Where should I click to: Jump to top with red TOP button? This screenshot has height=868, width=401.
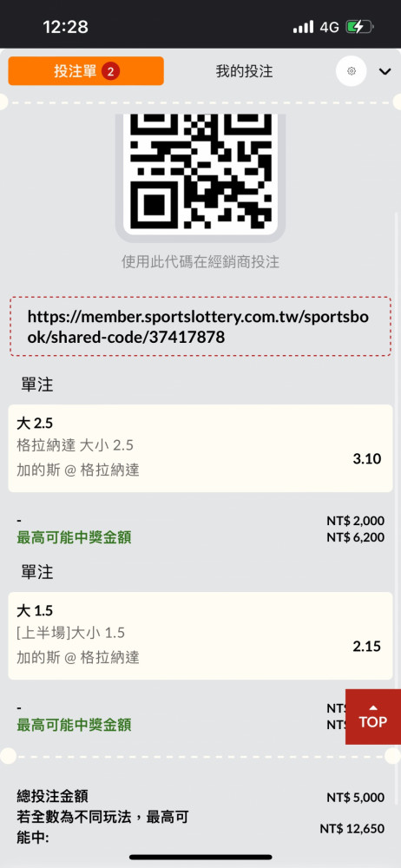point(372,716)
